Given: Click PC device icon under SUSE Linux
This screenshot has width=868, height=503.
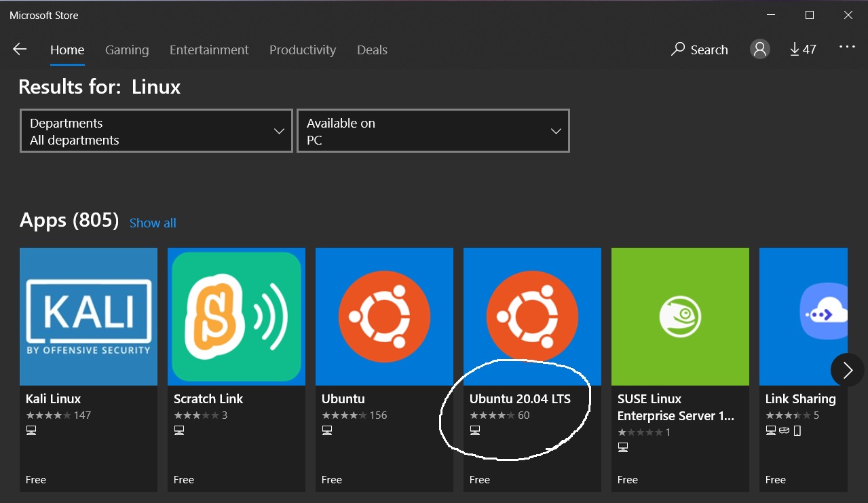Looking at the screenshot, I should tap(622, 447).
